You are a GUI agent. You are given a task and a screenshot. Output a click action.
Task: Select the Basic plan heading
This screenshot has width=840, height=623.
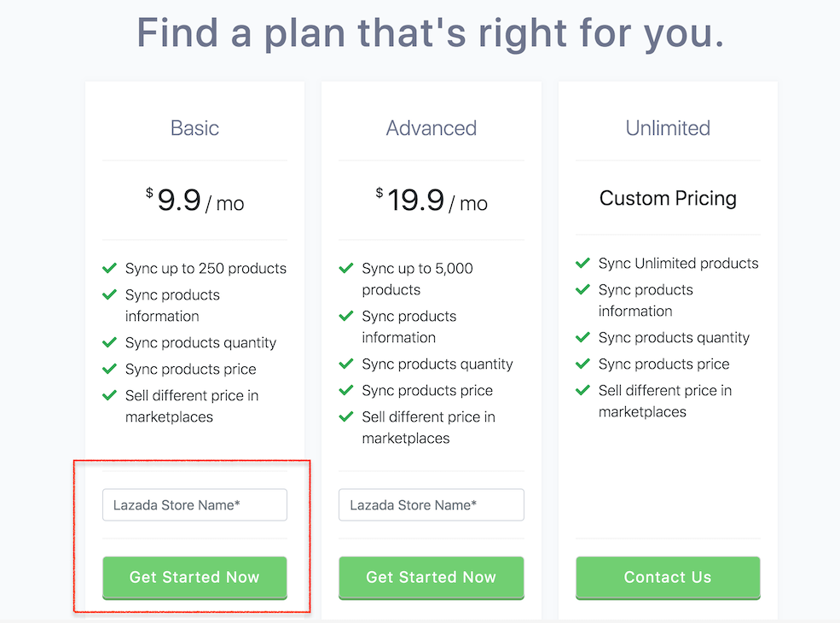[194, 128]
